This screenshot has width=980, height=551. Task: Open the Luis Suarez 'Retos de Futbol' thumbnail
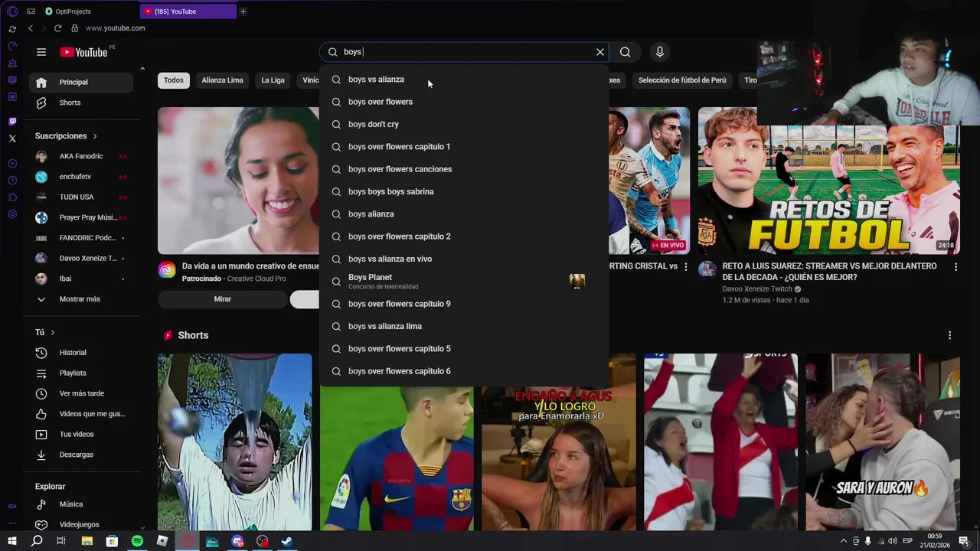[x=829, y=181]
